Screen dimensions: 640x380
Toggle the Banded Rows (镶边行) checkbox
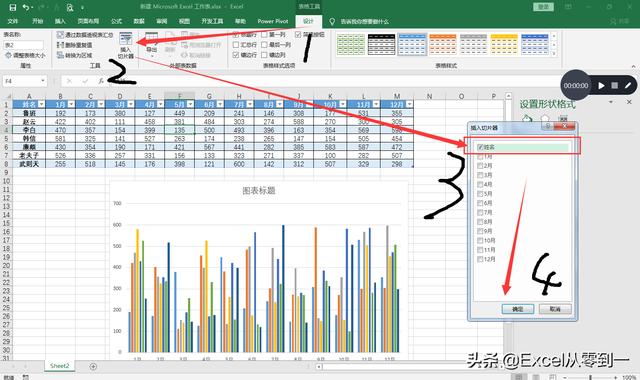(x=236, y=55)
